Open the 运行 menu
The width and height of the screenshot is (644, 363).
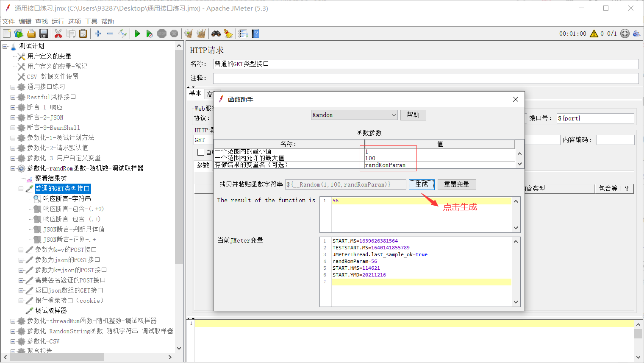click(58, 22)
